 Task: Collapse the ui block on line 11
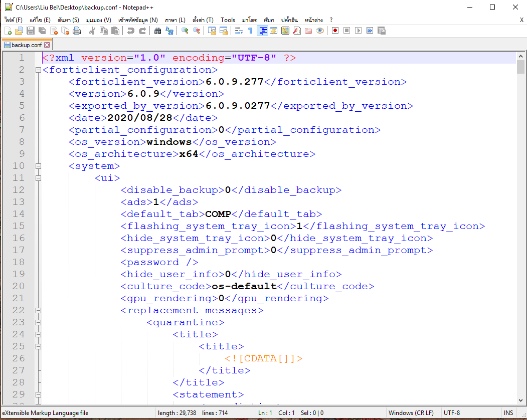click(x=38, y=178)
